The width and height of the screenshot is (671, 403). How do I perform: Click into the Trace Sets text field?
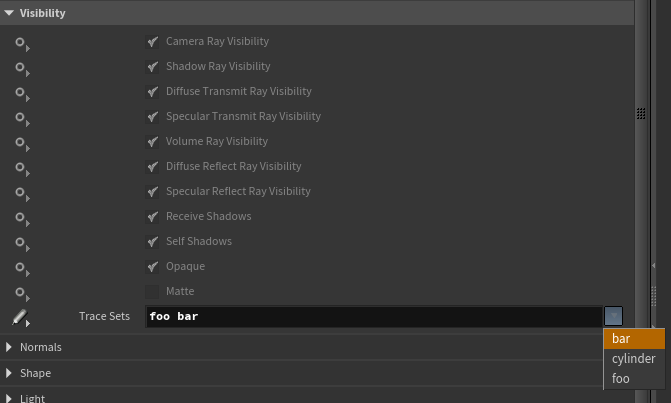[x=372, y=317]
